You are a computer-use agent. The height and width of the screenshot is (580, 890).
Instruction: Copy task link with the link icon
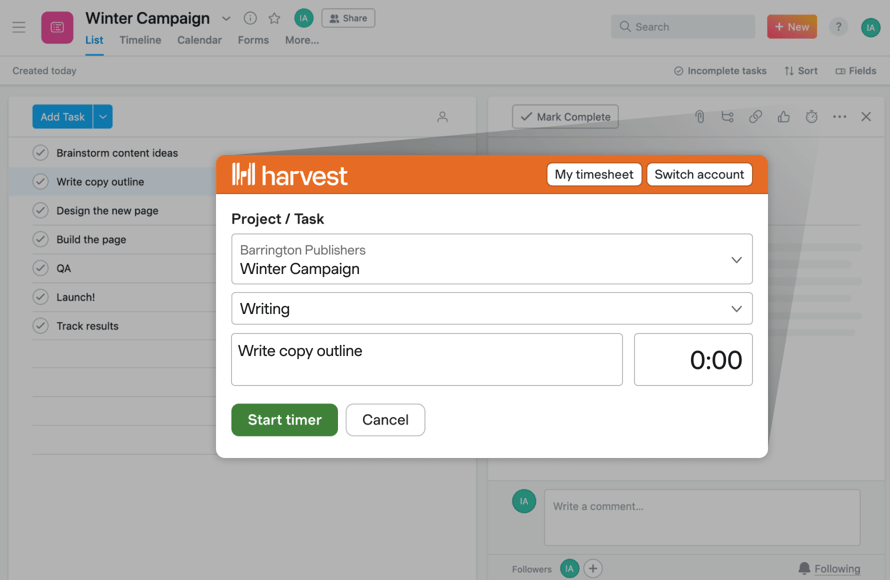point(755,117)
